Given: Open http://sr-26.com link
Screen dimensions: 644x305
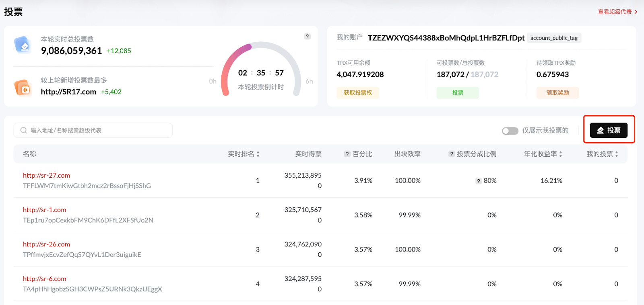Looking at the screenshot, I should 46,244.
